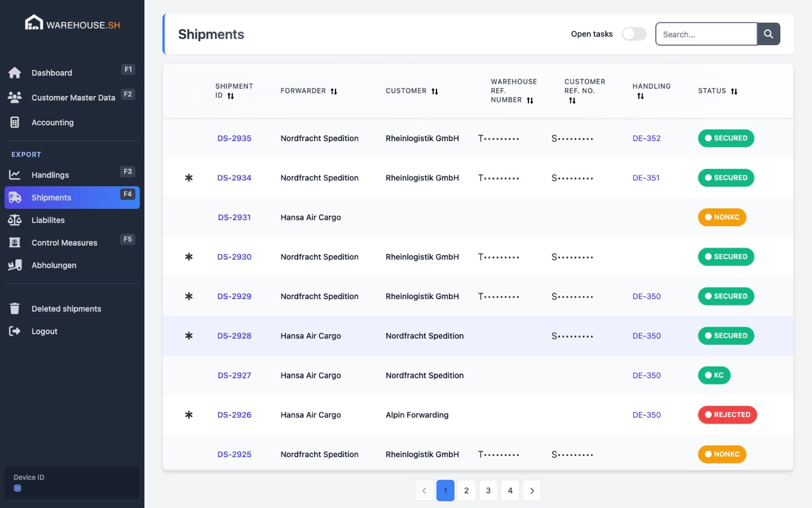Click the Accounting calculator icon
Viewport: 812px width, 508px height.
pos(15,123)
